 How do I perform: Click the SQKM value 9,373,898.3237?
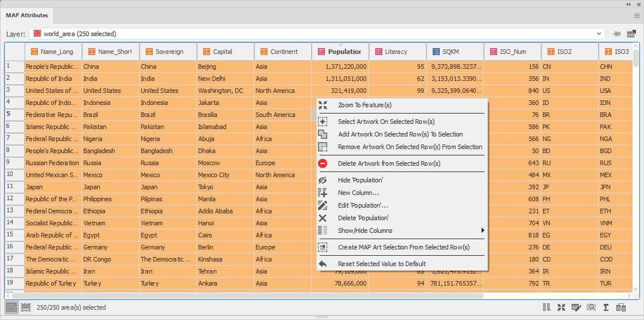tap(455, 67)
